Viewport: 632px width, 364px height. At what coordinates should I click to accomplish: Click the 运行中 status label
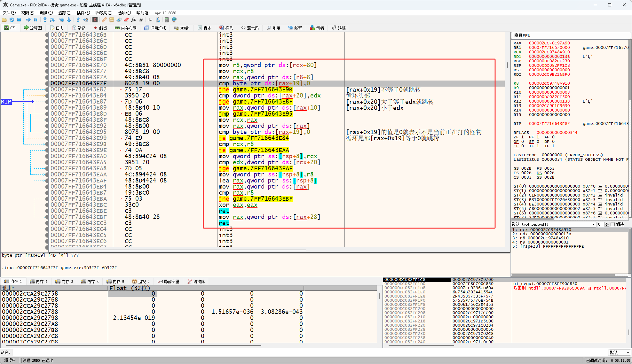10,360
